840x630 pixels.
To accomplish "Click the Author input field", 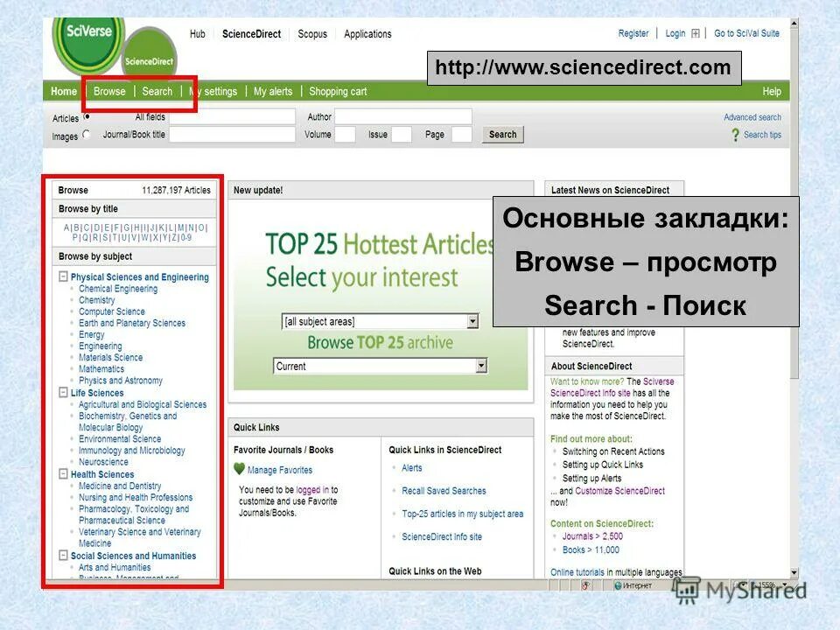I will point(402,116).
